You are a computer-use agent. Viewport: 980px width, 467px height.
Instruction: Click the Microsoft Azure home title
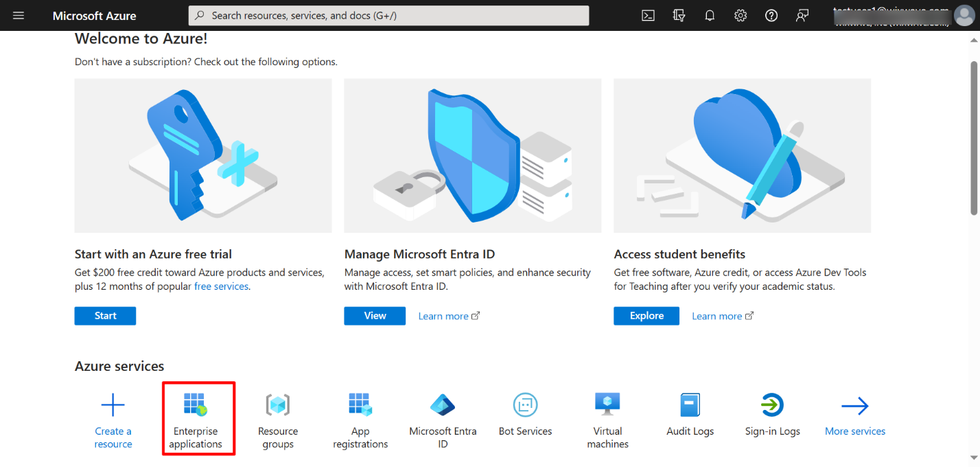point(94,15)
